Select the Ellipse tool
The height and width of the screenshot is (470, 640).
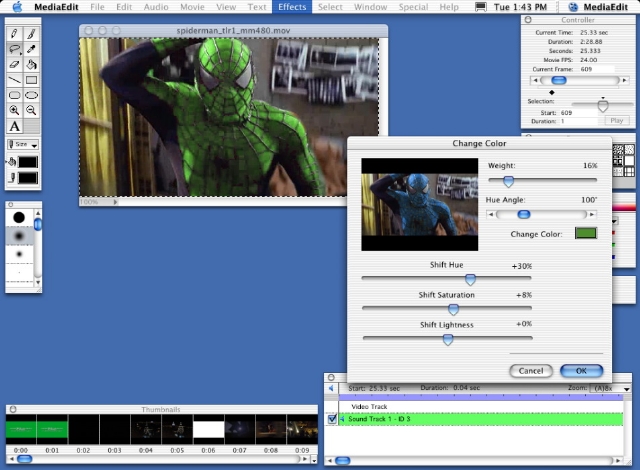(31, 95)
